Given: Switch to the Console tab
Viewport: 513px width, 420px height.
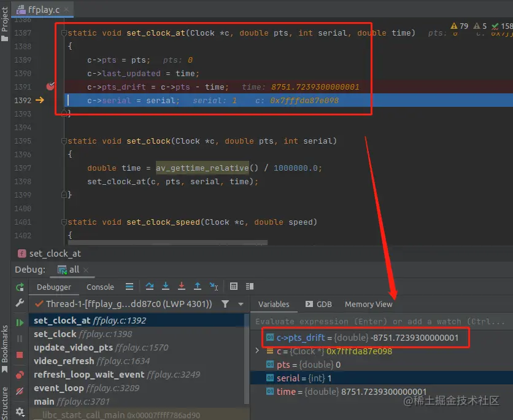Looking at the screenshot, I should click(100, 287).
